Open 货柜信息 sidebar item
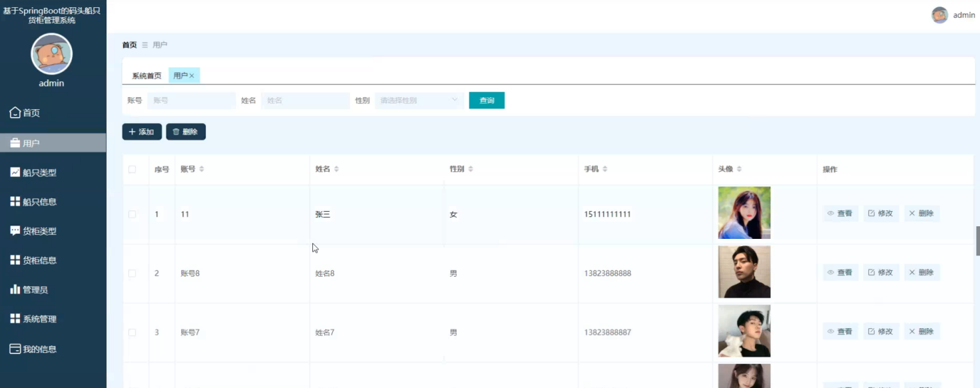 coord(53,260)
